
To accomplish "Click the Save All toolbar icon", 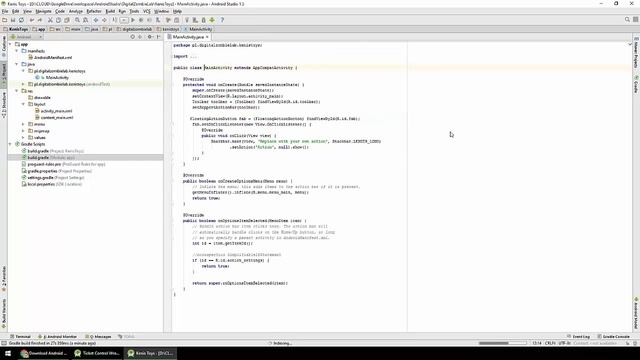I will (x=13, y=20).
